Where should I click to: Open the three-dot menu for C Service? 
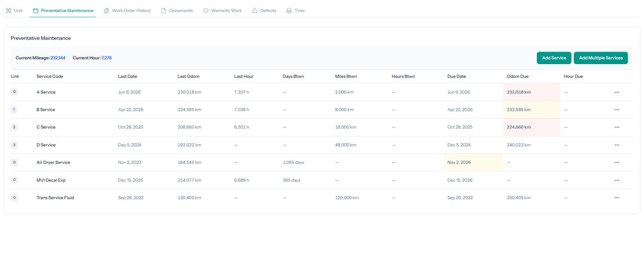tap(617, 127)
